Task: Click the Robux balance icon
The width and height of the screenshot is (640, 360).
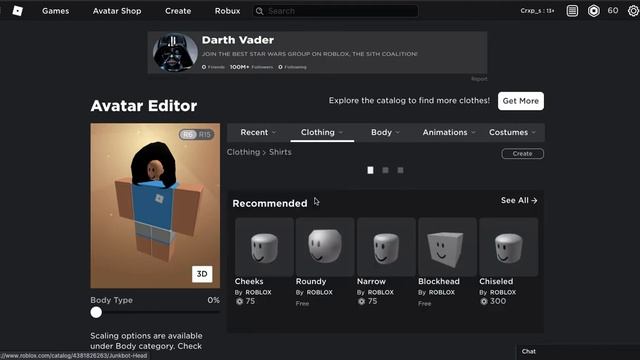Action: pos(594,11)
